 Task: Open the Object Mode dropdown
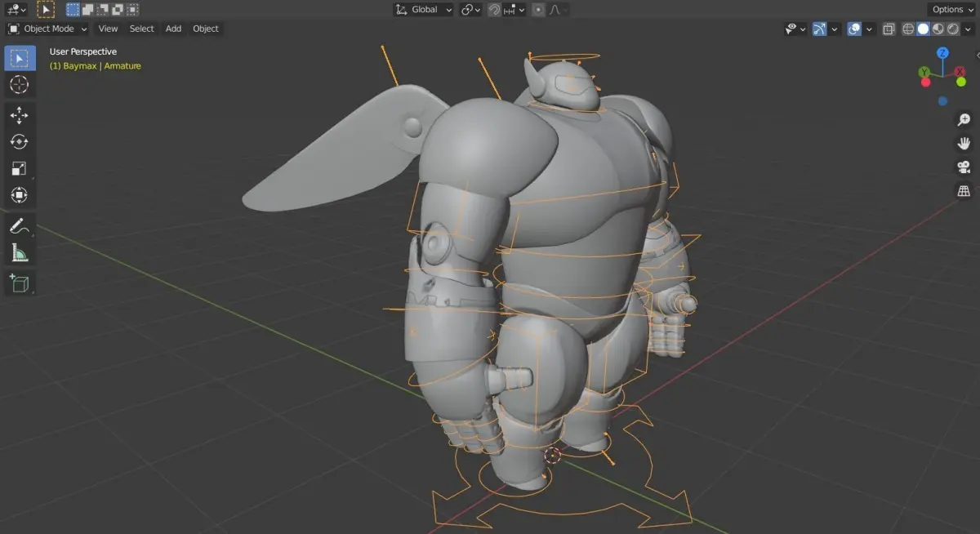(x=47, y=29)
